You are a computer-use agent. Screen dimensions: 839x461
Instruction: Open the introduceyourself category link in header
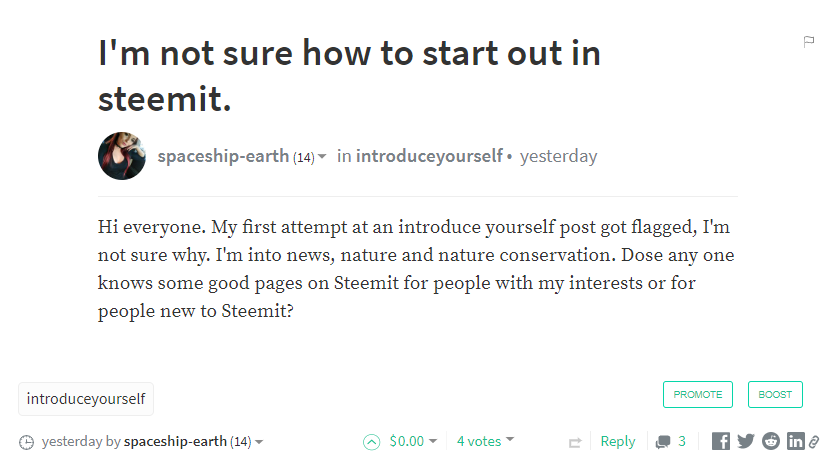pos(429,156)
